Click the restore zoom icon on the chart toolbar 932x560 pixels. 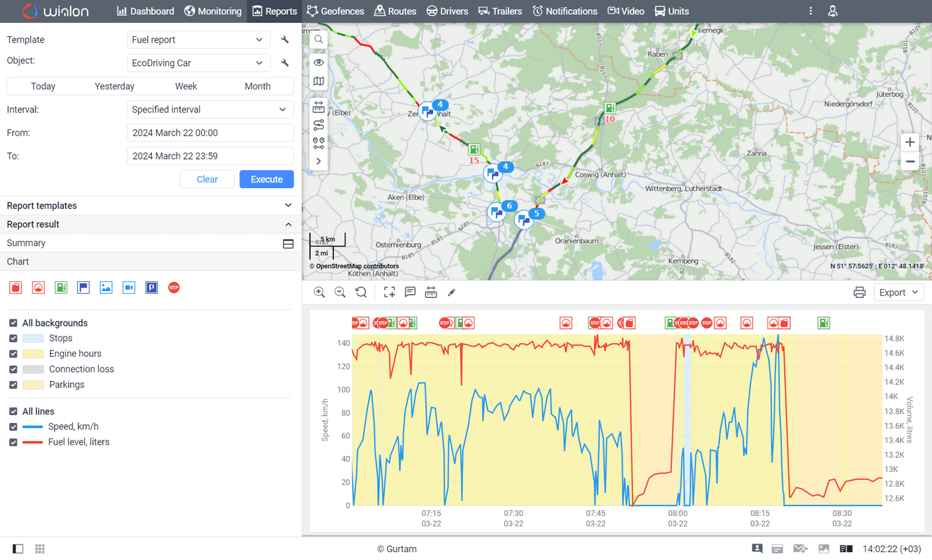[362, 292]
